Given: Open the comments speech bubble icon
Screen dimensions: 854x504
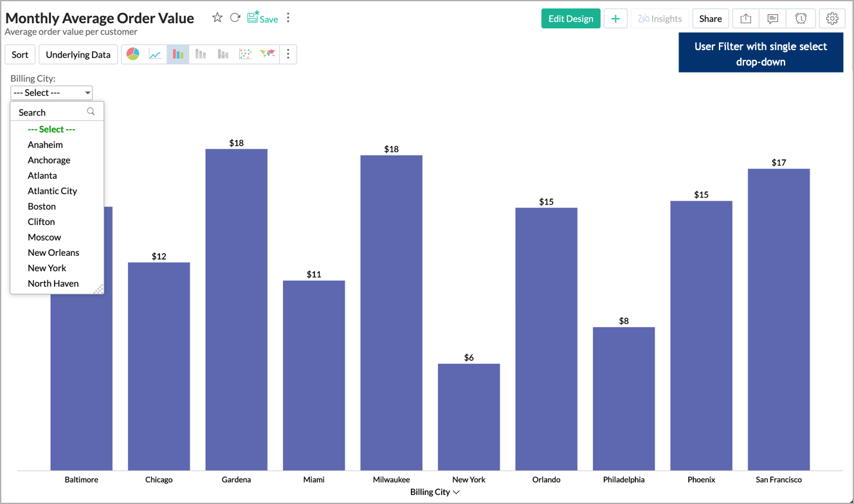Looking at the screenshot, I should [773, 19].
